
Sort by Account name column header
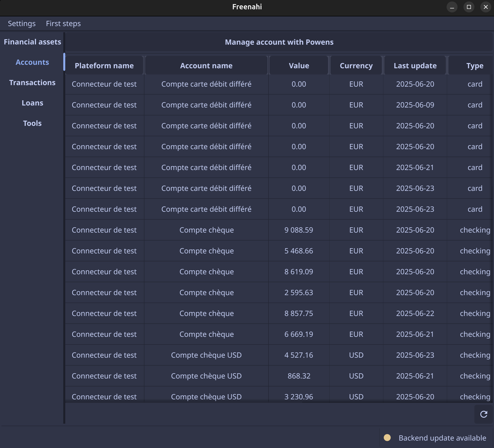(x=206, y=66)
